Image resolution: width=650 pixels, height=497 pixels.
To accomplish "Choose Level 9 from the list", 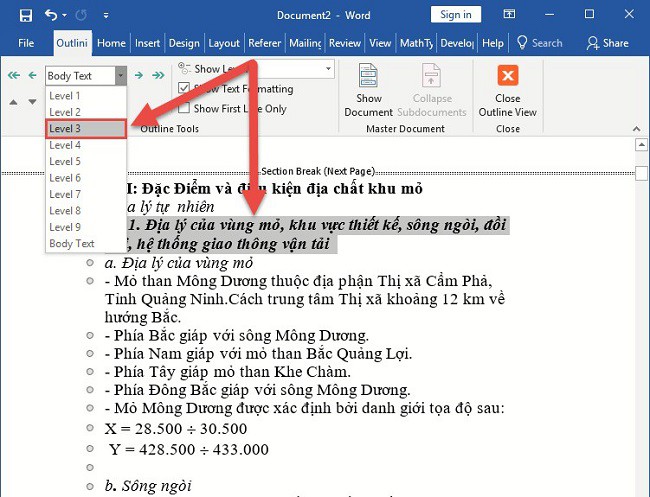I will (x=86, y=227).
